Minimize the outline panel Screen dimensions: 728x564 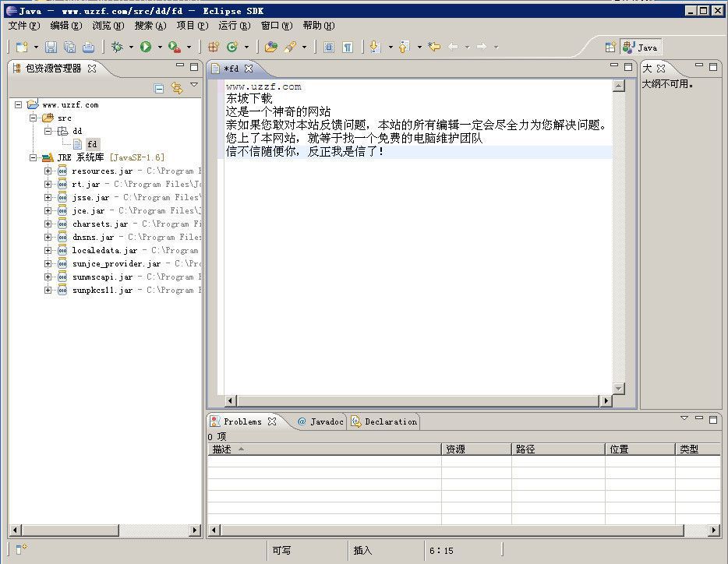coord(698,66)
